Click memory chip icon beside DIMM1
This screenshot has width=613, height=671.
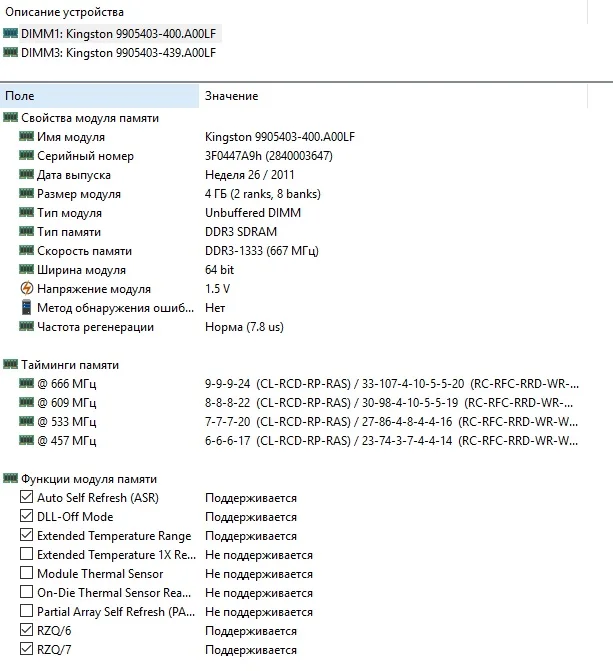(x=10, y=33)
